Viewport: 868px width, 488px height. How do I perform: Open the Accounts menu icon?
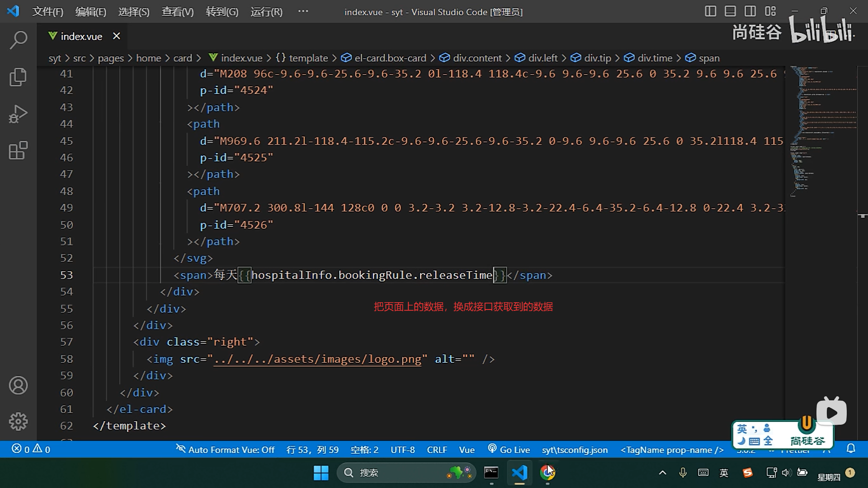pyautogui.click(x=18, y=385)
